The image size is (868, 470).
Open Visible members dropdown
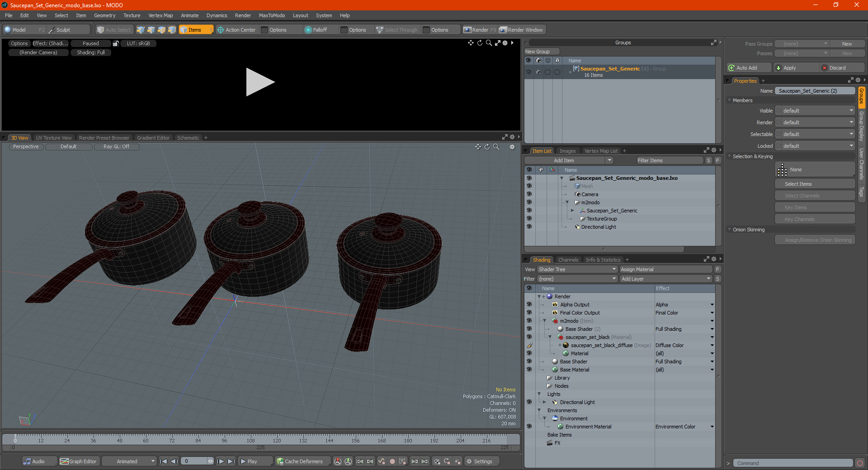pyautogui.click(x=815, y=111)
